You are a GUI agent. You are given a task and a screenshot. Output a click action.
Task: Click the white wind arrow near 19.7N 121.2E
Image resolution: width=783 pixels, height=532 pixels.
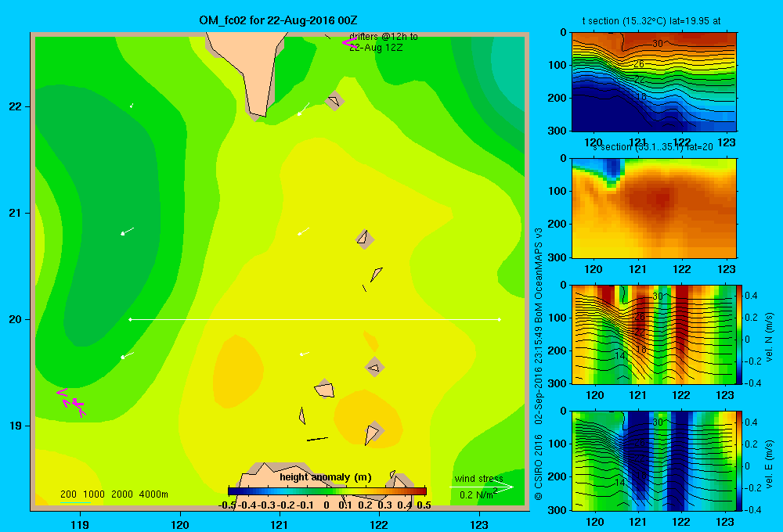point(304,354)
